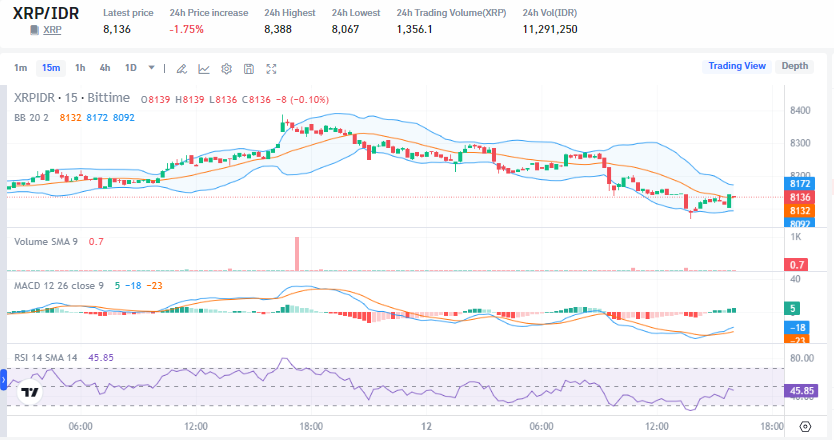The image size is (834, 440).
Task: Click the Volume SMA 9 indicator legend
Action: 46,242
